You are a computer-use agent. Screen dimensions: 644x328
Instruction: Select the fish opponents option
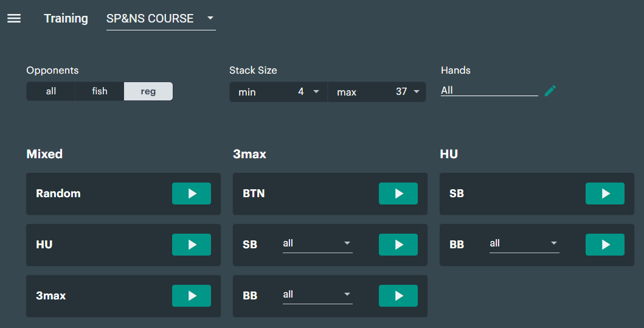(x=99, y=91)
